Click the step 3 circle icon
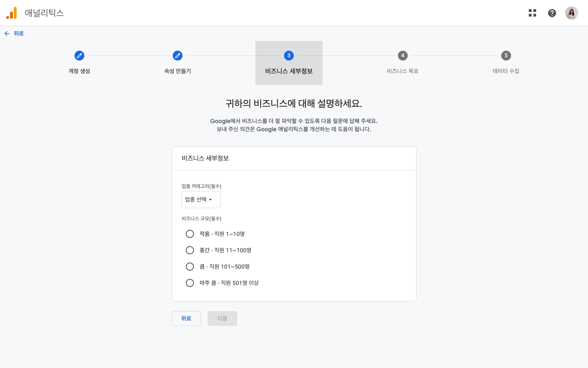 (289, 56)
